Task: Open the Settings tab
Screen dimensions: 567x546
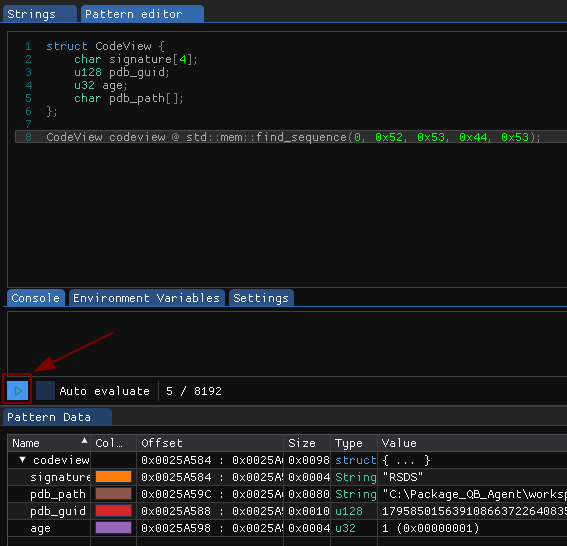Action: 261,298
